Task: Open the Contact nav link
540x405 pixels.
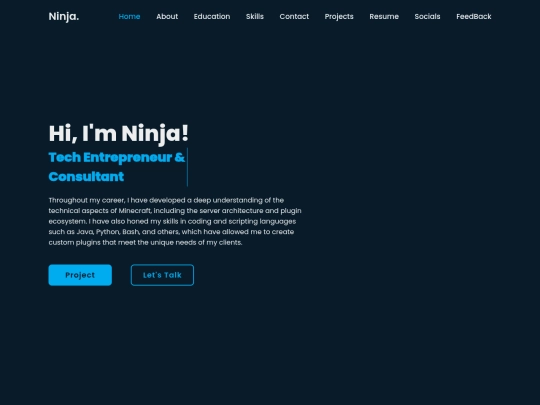Action: pos(294,17)
